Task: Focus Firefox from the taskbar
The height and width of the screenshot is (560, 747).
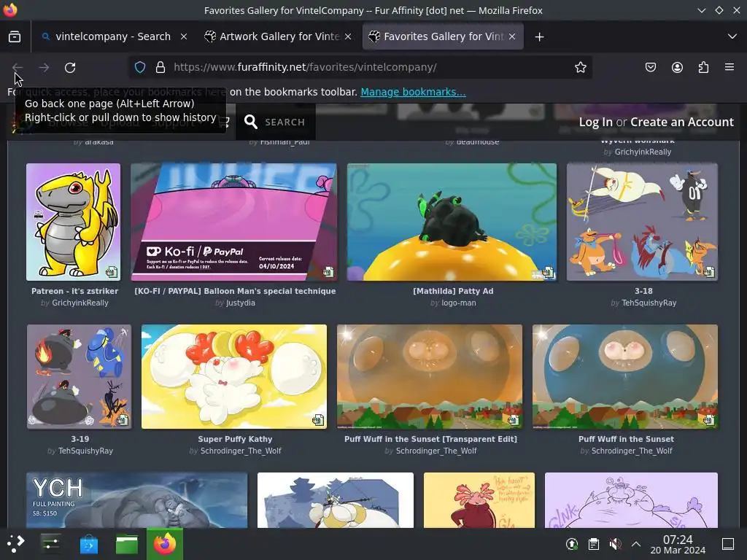Action: pos(165,543)
